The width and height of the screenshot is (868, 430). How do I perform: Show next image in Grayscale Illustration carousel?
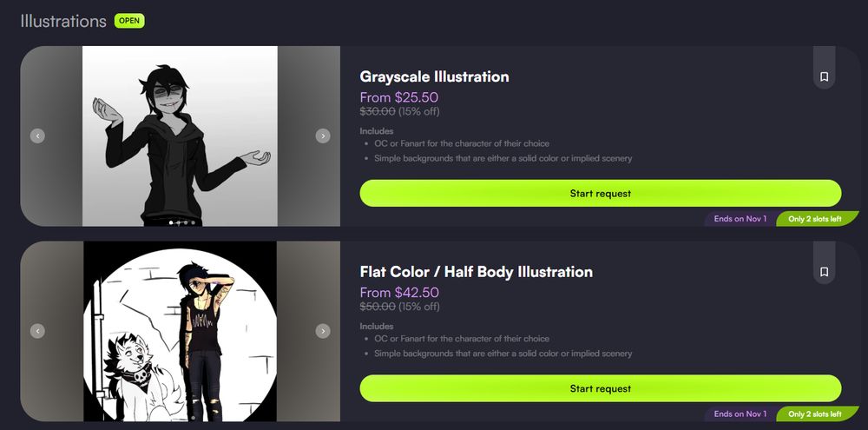click(323, 136)
